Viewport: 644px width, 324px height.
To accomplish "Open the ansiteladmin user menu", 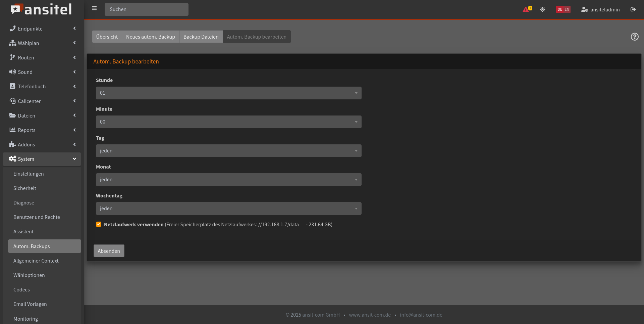I will coord(600,9).
